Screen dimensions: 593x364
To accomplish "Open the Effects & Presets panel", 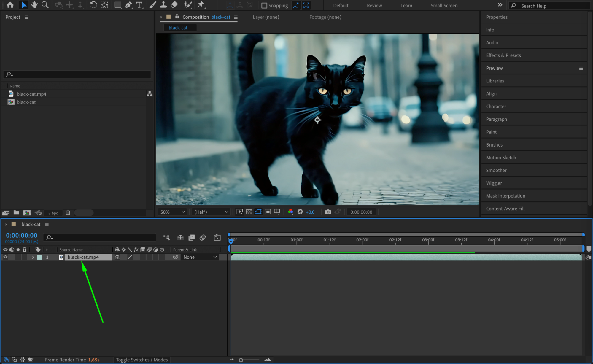I will click(503, 55).
